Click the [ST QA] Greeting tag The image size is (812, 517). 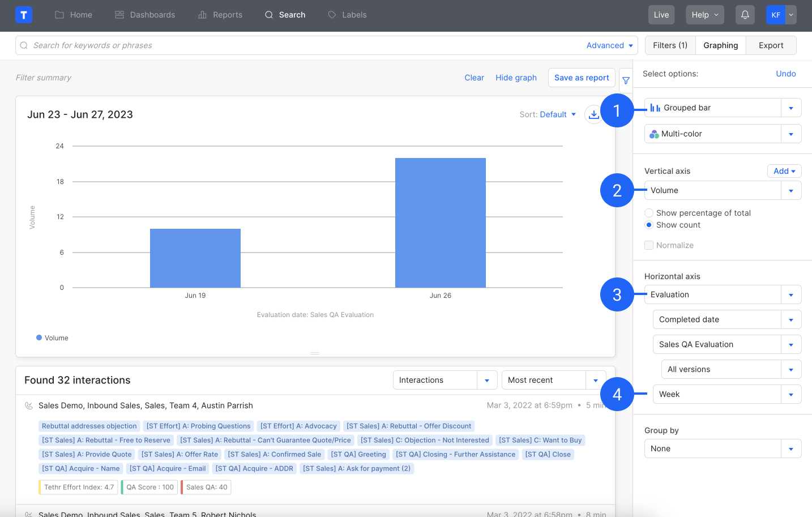358,454
